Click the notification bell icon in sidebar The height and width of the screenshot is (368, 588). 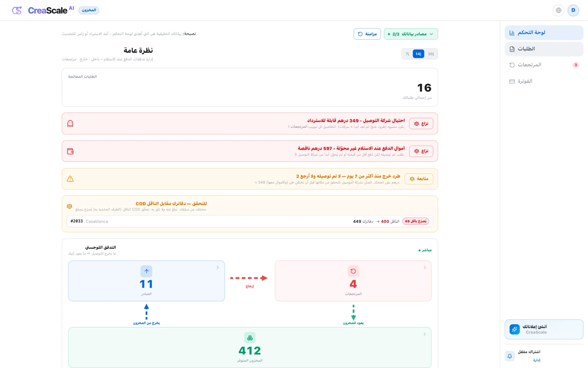click(x=510, y=356)
